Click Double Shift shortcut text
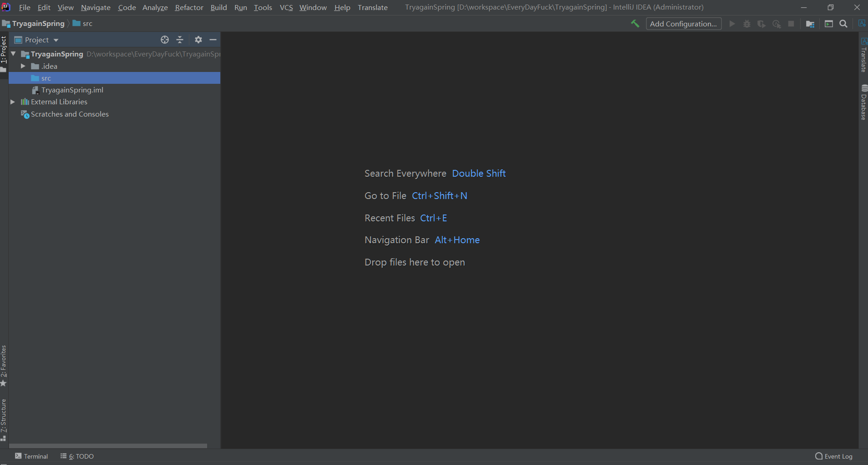 tap(479, 174)
